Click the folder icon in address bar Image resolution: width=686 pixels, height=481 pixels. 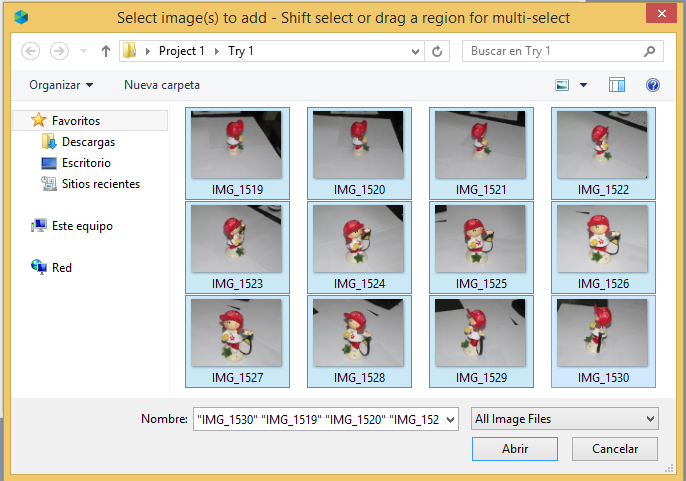130,51
